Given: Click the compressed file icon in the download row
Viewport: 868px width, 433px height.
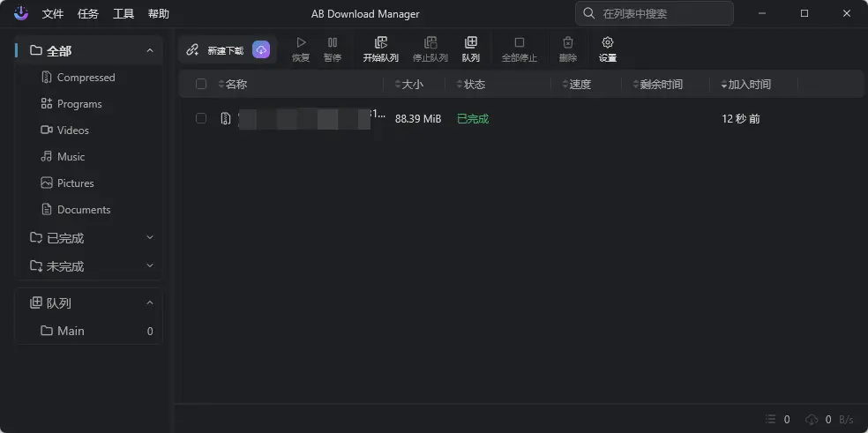Looking at the screenshot, I should pos(225,118).
